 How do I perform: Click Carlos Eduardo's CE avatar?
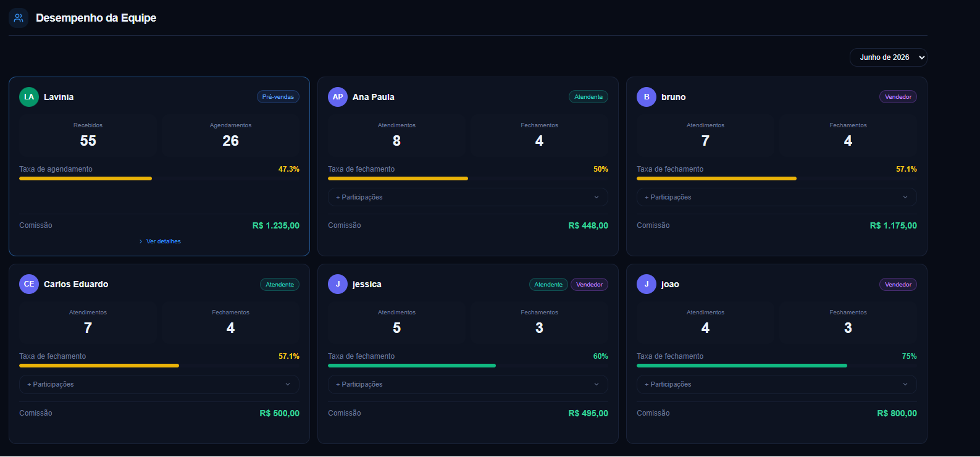click(x=29, y=284)
